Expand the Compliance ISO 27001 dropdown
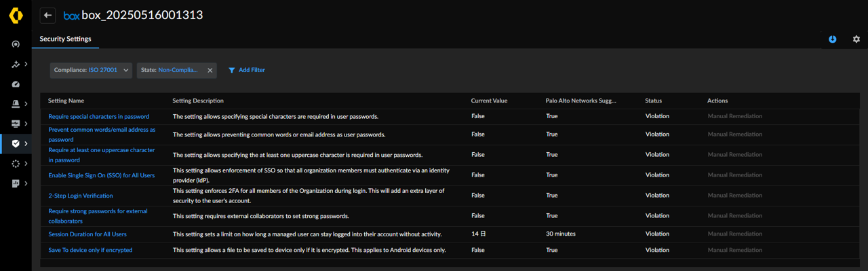Viewport: 868px width, 271px height. tap(91, 70)
